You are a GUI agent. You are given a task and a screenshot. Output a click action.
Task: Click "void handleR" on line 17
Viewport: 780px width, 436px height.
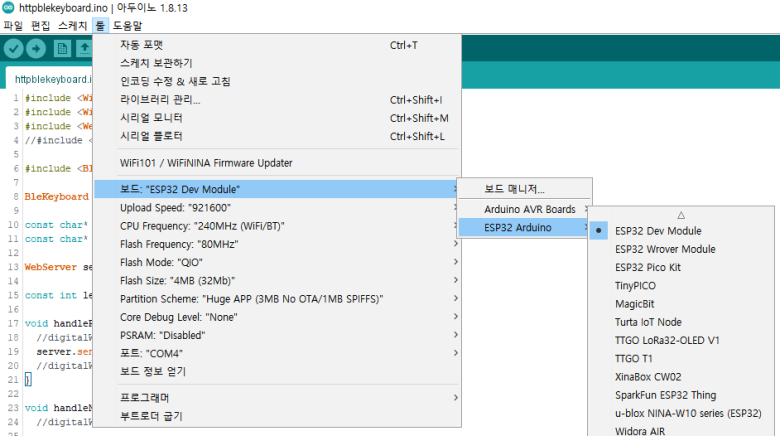pos(59,324)
